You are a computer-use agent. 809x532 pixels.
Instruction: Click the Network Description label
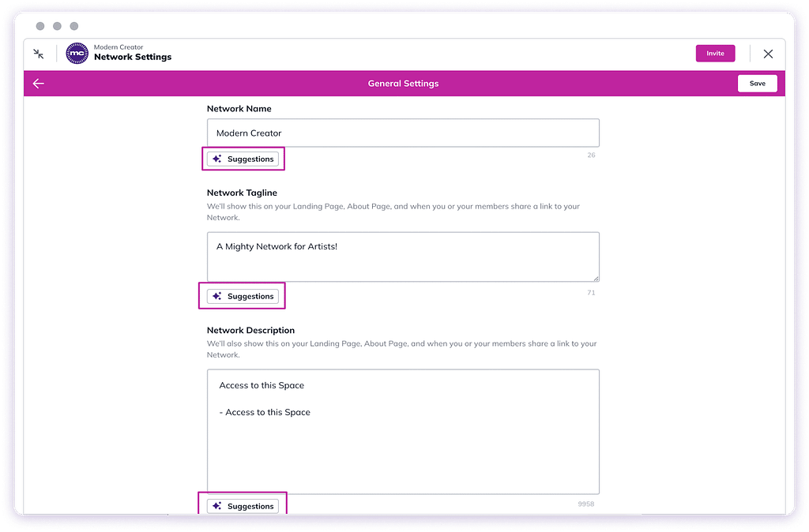point(250,330)
